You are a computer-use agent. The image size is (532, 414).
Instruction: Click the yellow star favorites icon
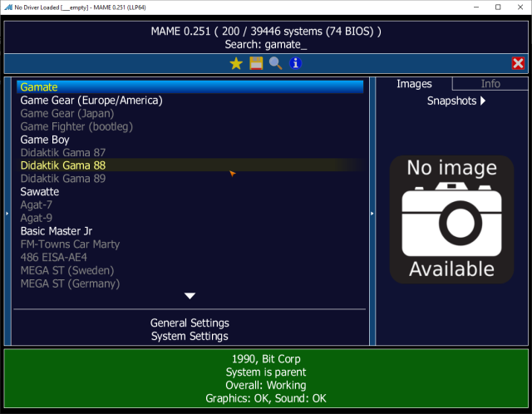pyautogui.click(x=236, y=63)
